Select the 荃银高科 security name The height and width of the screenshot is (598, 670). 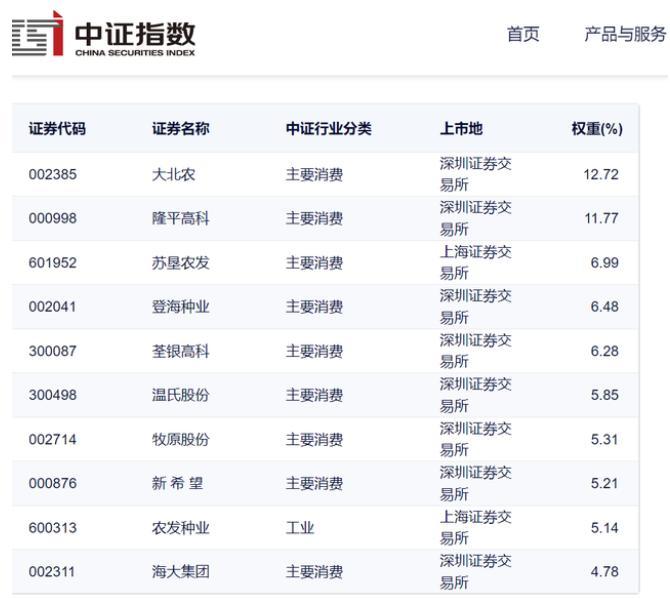(180, 351)
